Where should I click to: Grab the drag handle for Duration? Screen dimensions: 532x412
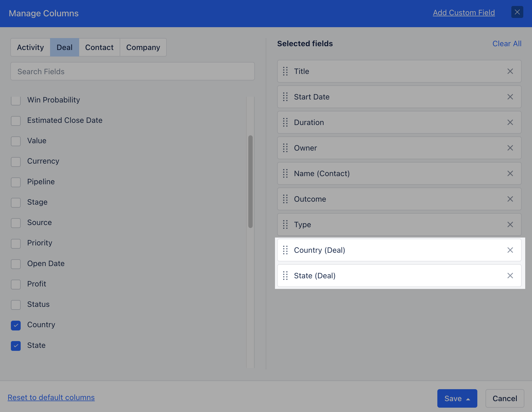285,122
